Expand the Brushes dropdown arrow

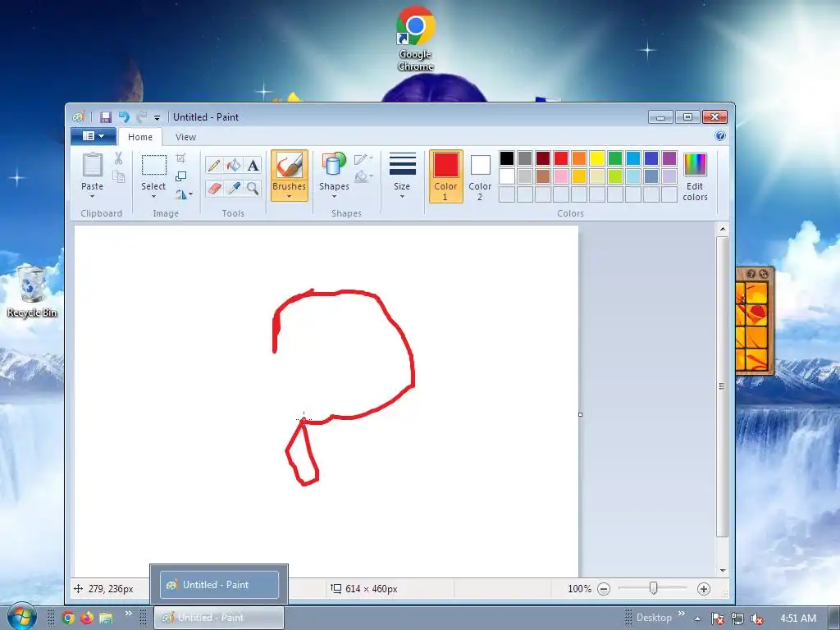(289, 197)
